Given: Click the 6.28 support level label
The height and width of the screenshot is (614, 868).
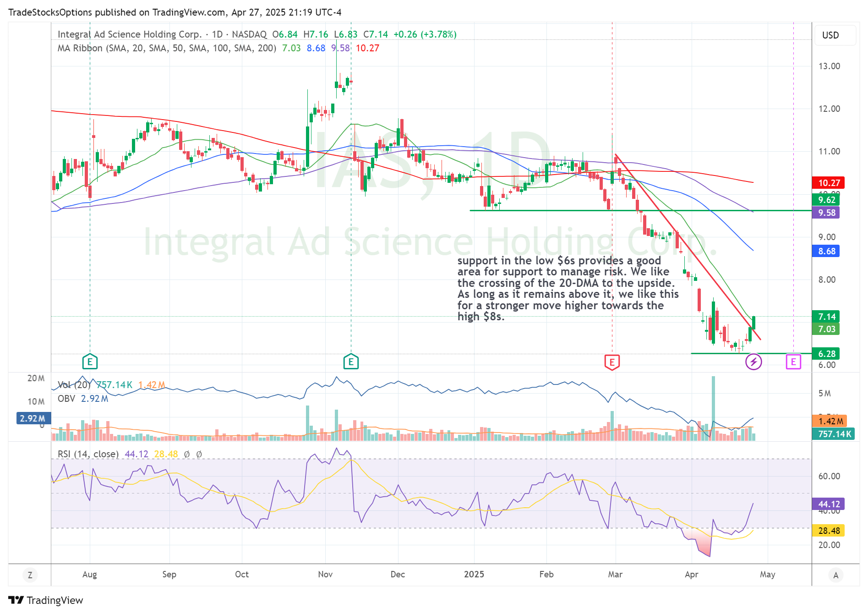Looking at the screenshot, I should [826, 354].
